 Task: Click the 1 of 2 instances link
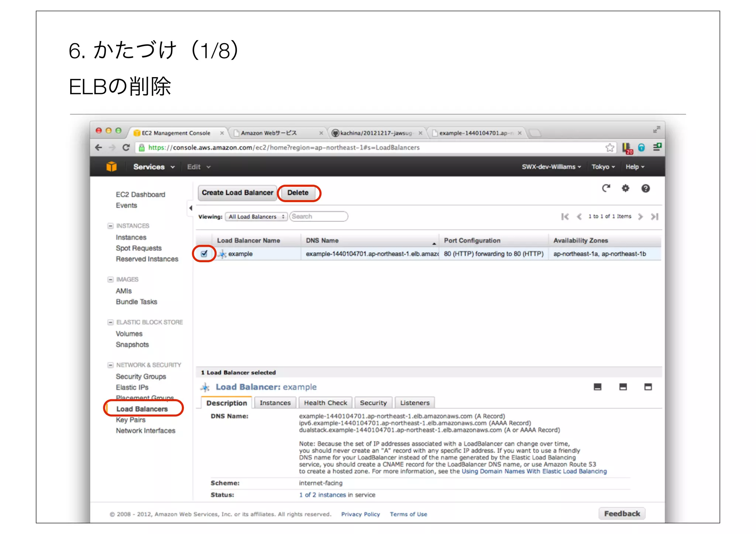(323, 495)
